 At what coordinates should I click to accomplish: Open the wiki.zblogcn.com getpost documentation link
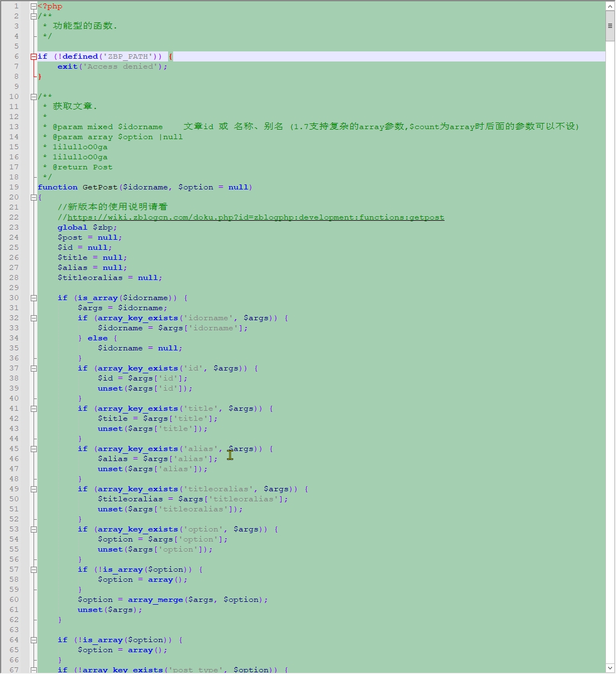pos(256,217)
